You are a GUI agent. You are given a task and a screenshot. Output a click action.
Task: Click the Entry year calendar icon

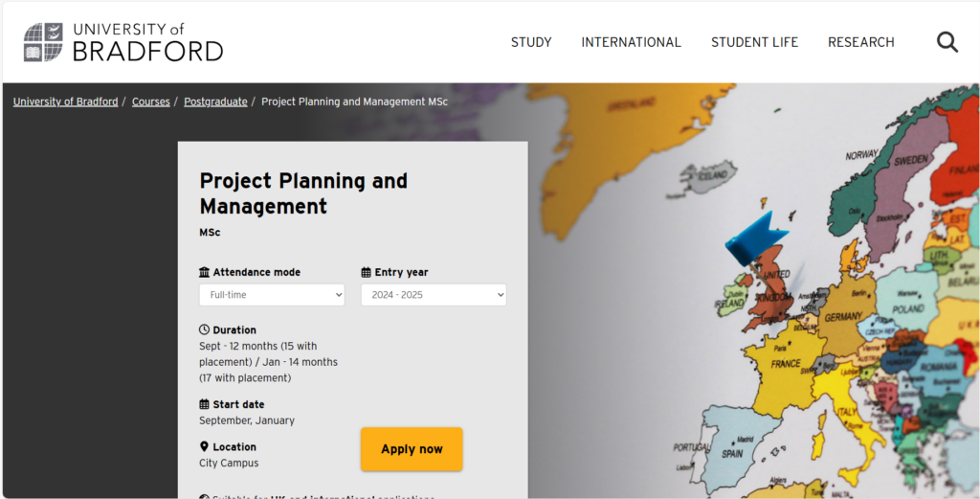pos(367,272)
